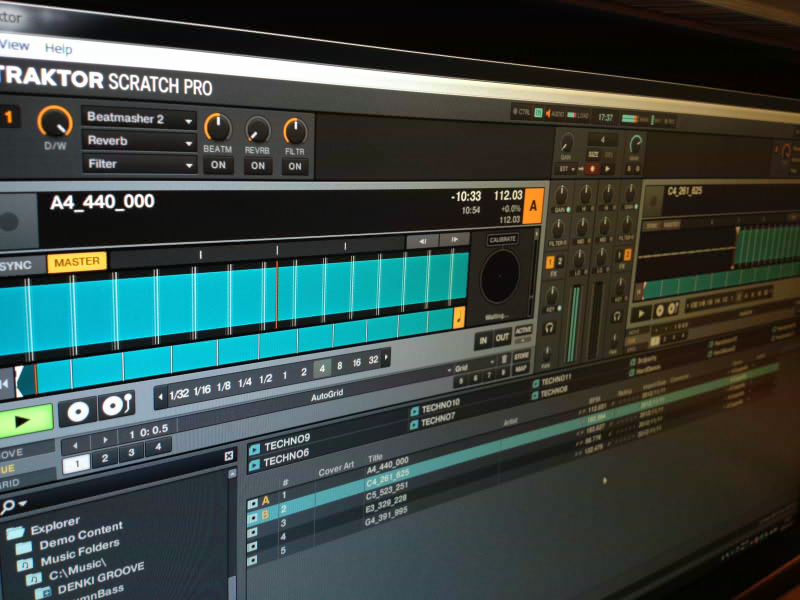Toggle MASTER on Deck A
The width and height of the screenshot is (800, 600).
click(x=77, y=262)
